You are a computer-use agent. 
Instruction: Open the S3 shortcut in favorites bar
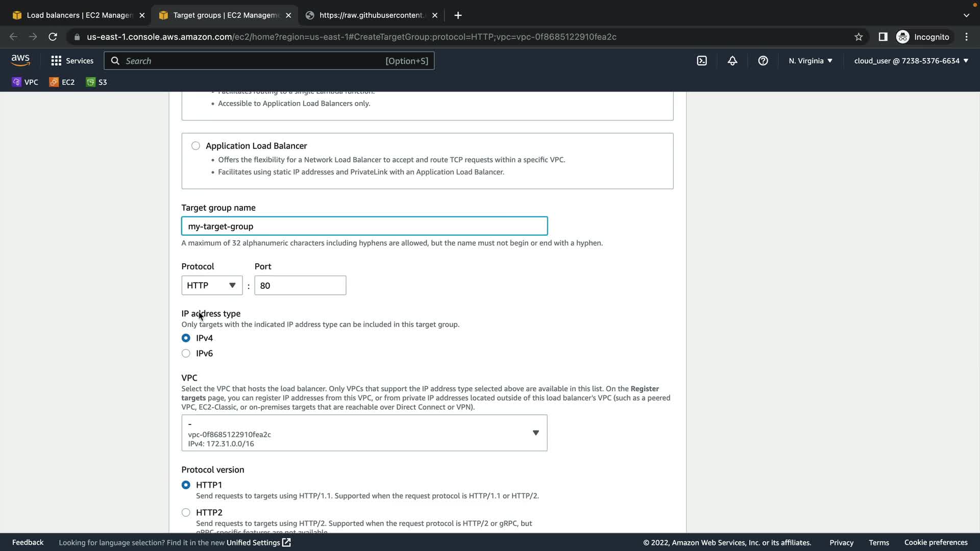(x=96, y=82)
